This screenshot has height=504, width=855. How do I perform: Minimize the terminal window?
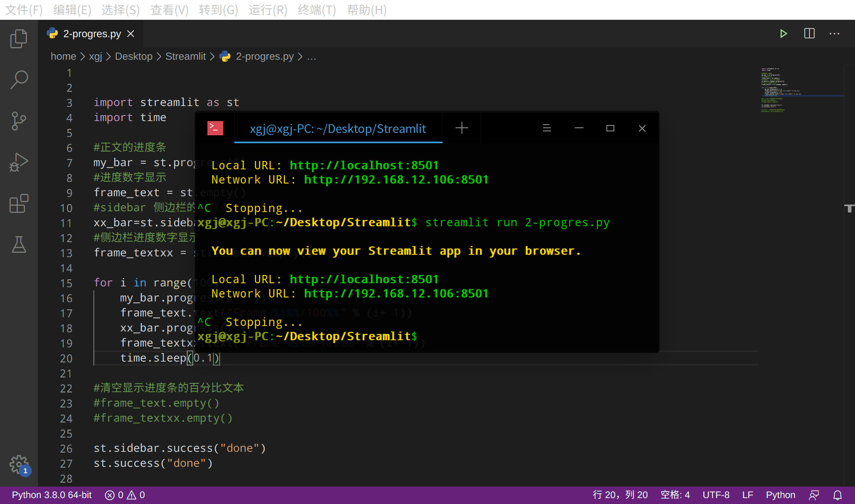click(579, 128)
